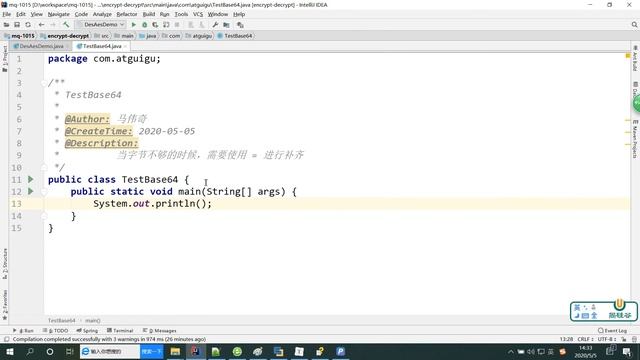Click the atguigu breadcrumb folder
Screen dimensions: 640x360
coord(199,36)
